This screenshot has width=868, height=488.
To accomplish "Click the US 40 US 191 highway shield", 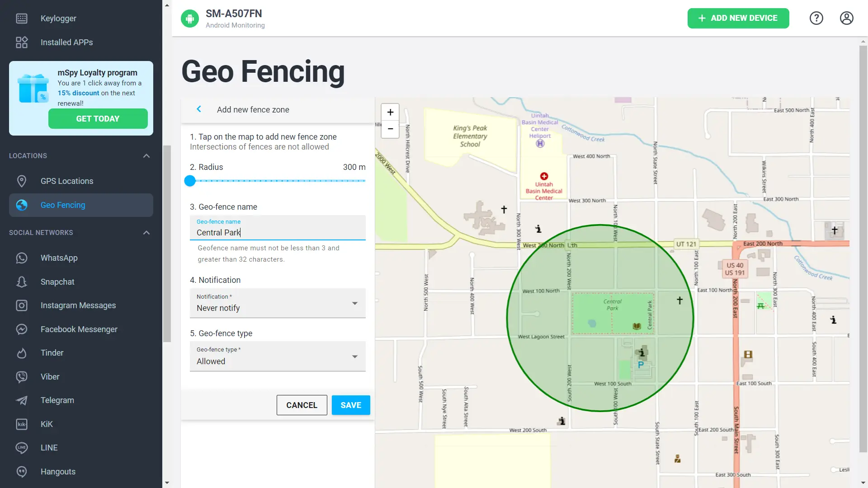I will tap(735, 269).
